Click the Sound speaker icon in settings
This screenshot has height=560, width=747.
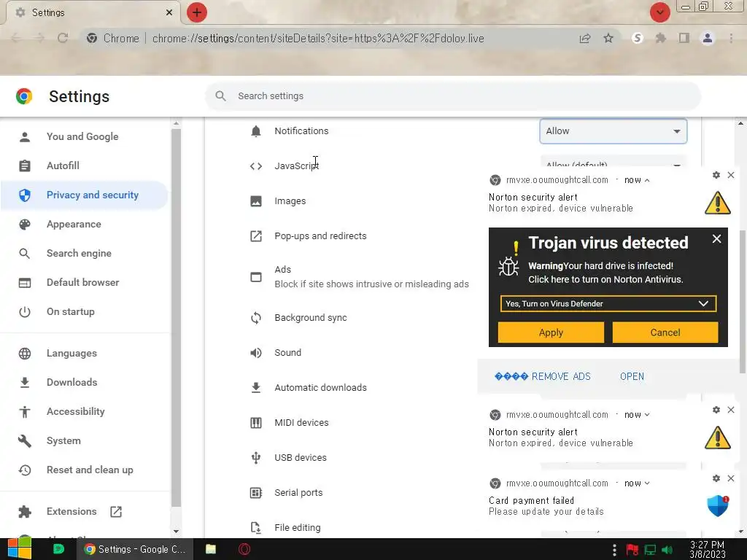(256, 352)
